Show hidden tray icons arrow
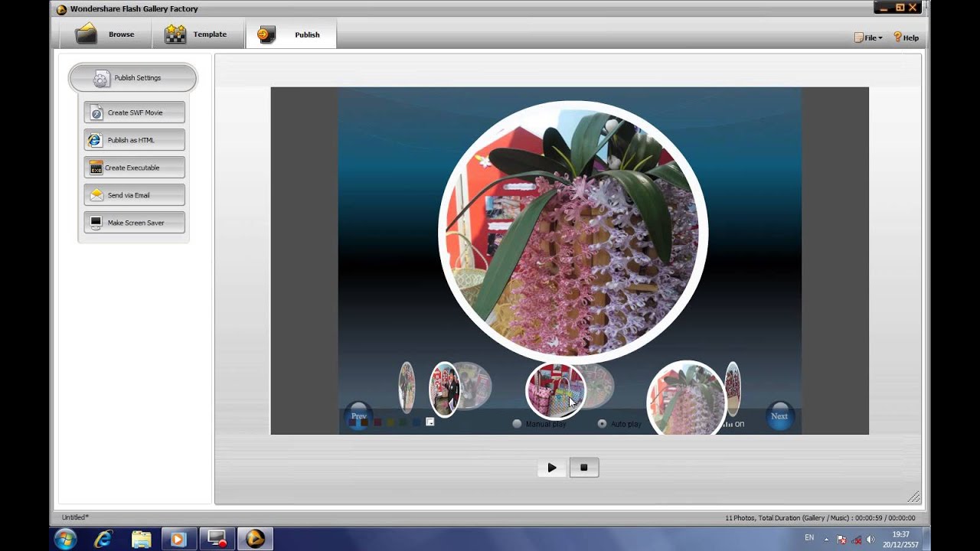This screenshot has height=551, width=980. [x=826, y=540]
